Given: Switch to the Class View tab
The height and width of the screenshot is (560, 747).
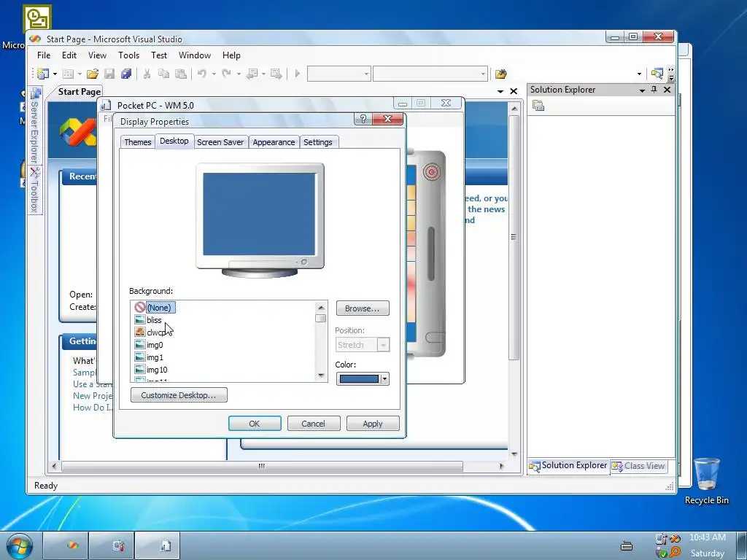Looking at the screenshot, I should coord(638,466).
